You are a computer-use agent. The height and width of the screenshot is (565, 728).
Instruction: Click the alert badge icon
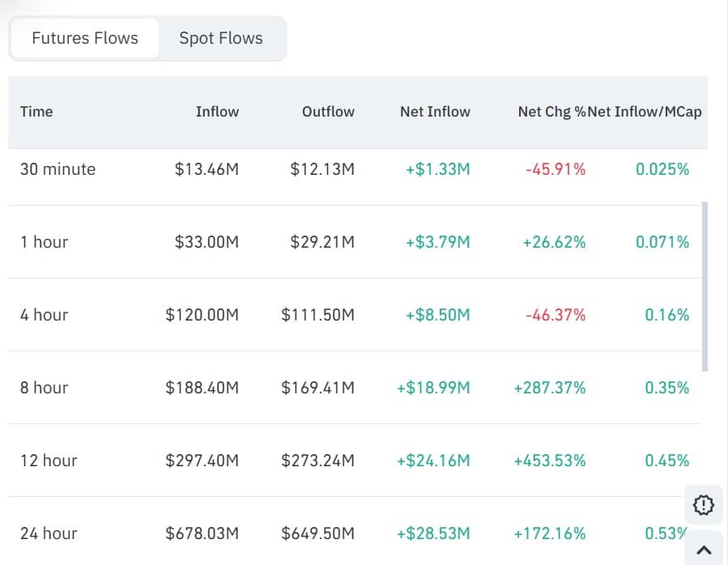click(703, 505)
